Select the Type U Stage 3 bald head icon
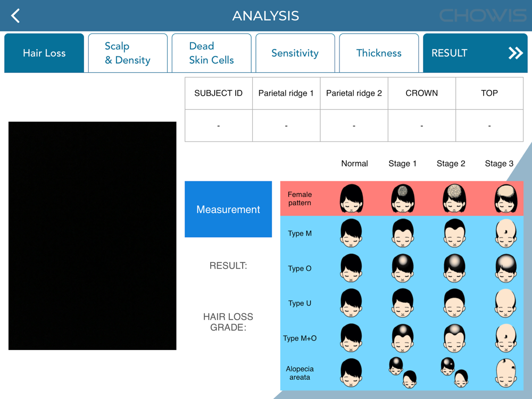 coord(506,303)
